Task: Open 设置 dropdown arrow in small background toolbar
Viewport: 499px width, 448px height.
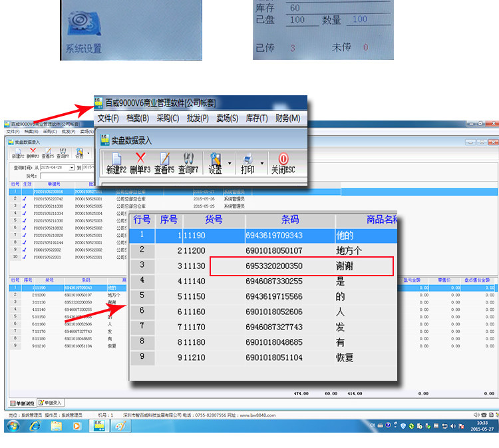Action: pyautogui.click(x=88, y=154)
